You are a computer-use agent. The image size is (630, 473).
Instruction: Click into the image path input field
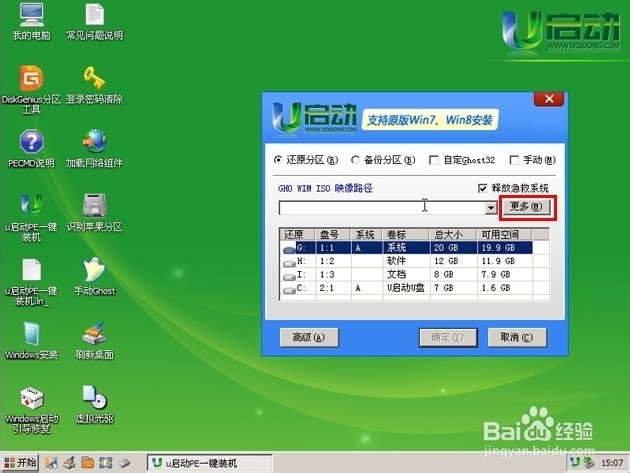(382, 208)
